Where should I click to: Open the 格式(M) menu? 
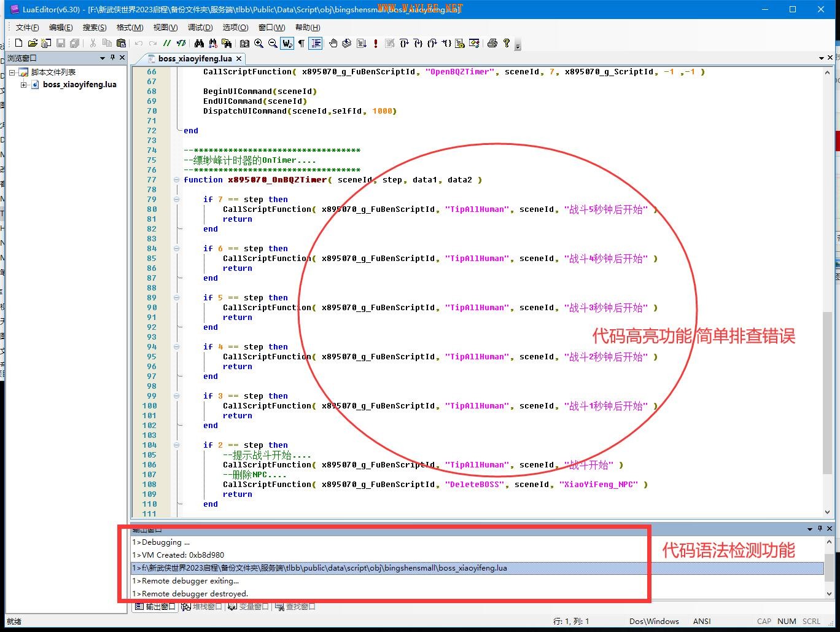(x=130, y=28)
